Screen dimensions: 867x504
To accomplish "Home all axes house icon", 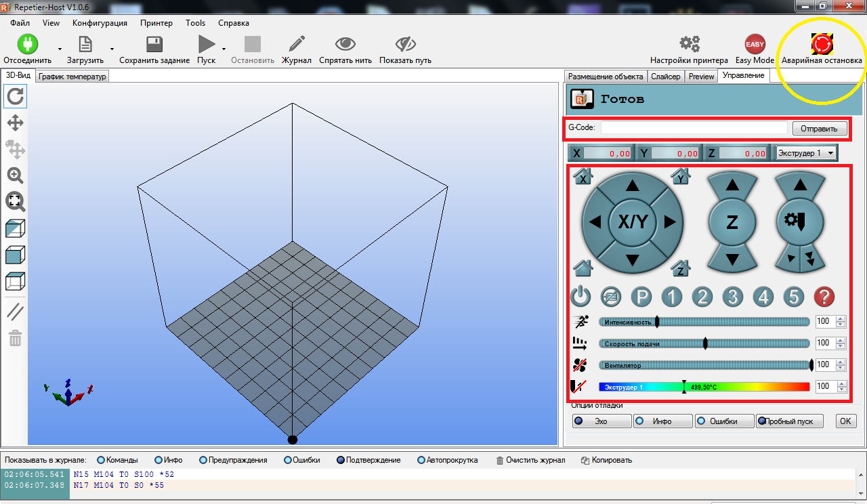I will pyautogui.click(x=583, y=268).
